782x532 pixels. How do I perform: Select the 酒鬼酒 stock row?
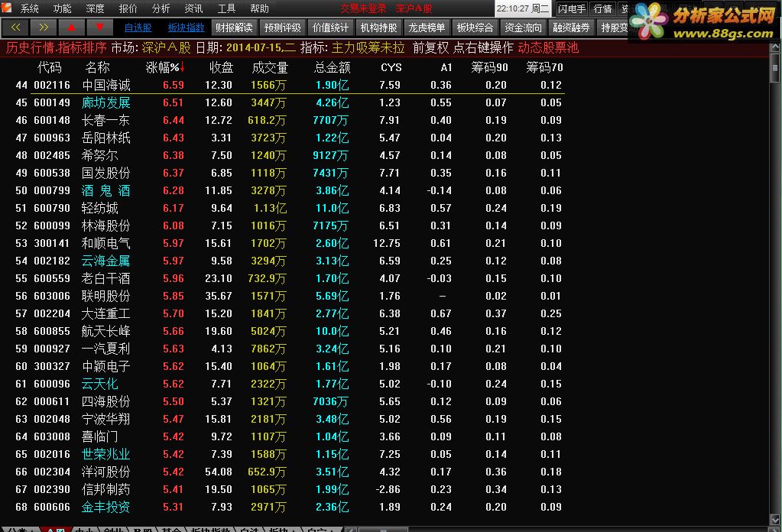click(289, 190)
